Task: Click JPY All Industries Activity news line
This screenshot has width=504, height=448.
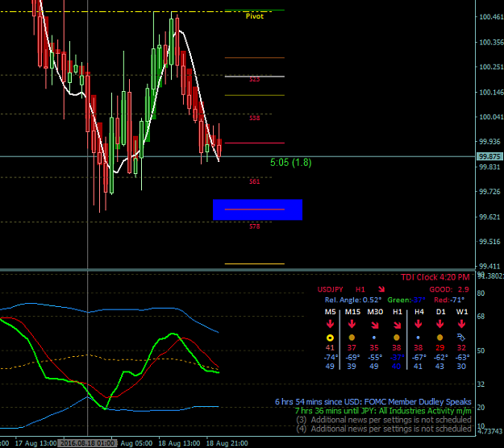Action: coord(383,411)
